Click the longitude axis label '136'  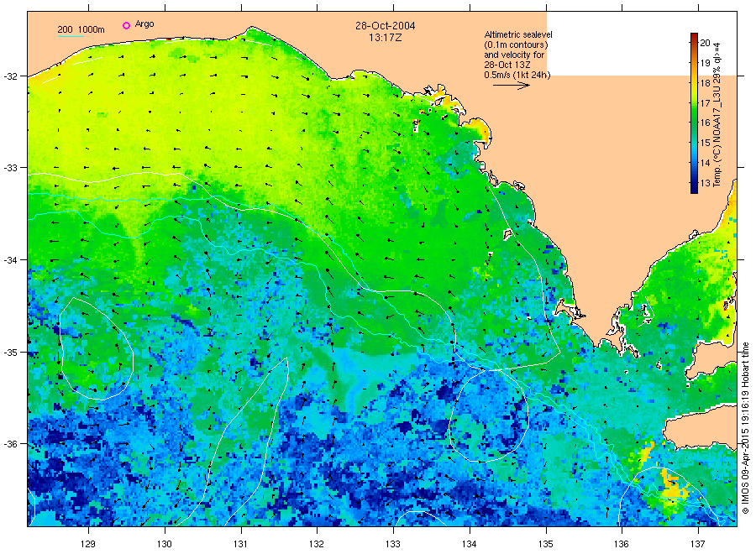pos(622,544)
